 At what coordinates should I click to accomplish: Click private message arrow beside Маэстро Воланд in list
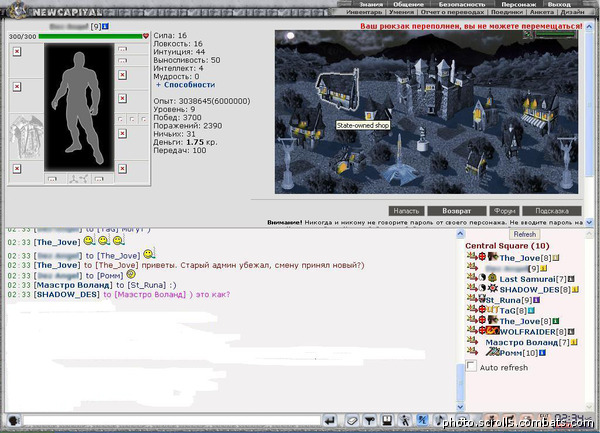tap(472, 340)
